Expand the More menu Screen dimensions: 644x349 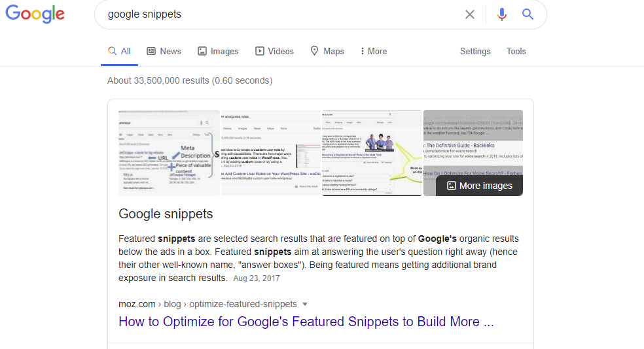[x=373, y=51]
